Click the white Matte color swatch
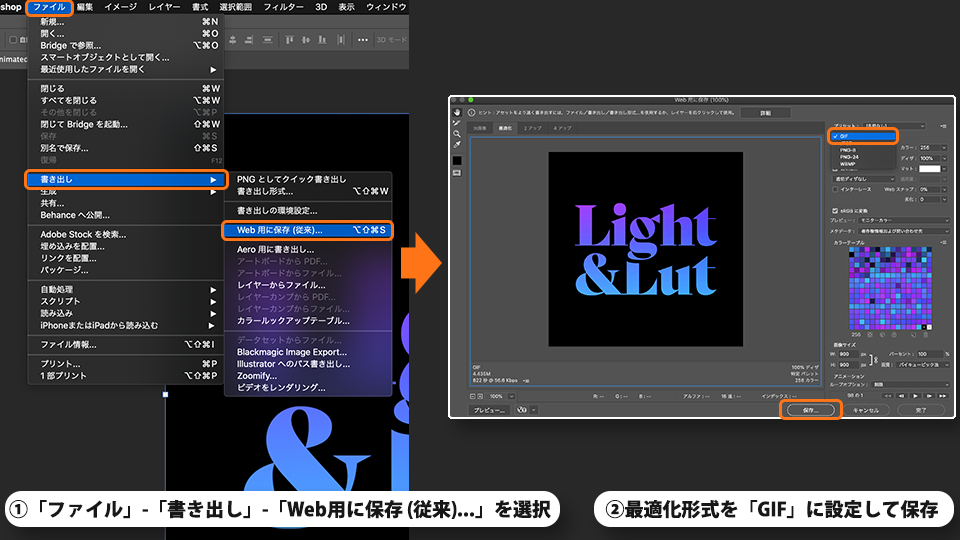The width and height of the screenshot is (960, 540). pos(929,168)
